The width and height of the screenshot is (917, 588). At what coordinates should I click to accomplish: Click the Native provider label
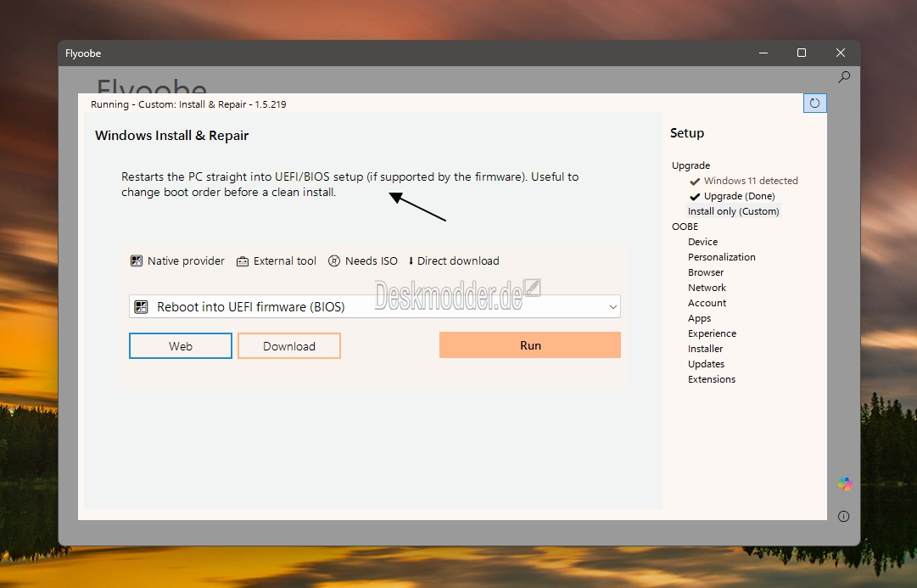pyautogui.click(x=186, y=261)
